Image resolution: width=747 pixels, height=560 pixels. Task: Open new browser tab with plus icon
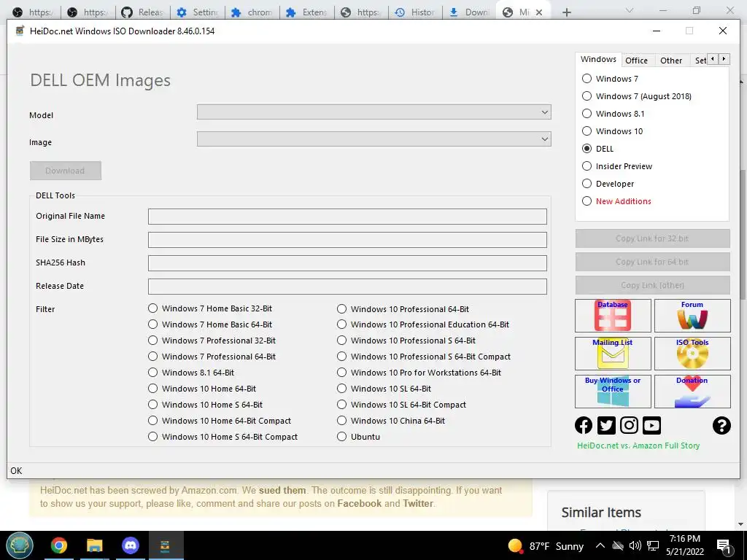click(566, 12)
